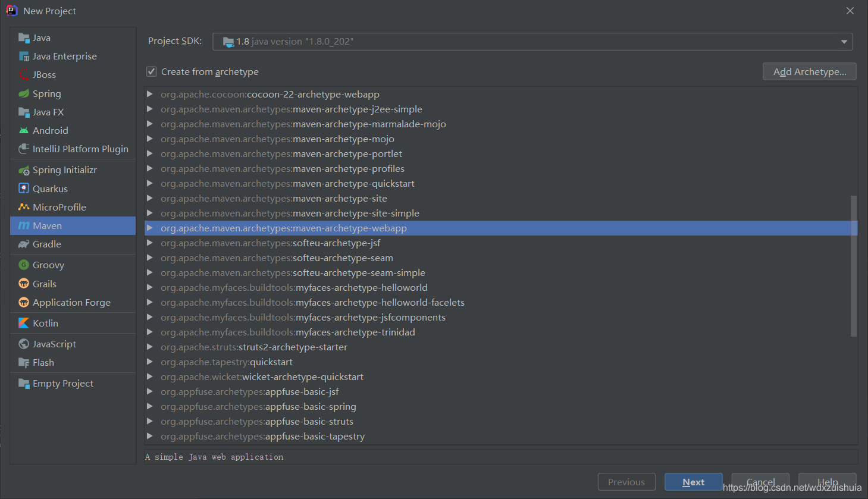Screen dimensions: 868x499
Task: Select the Groovy icon
Action: pyautogui.click(x=24, y=265)
